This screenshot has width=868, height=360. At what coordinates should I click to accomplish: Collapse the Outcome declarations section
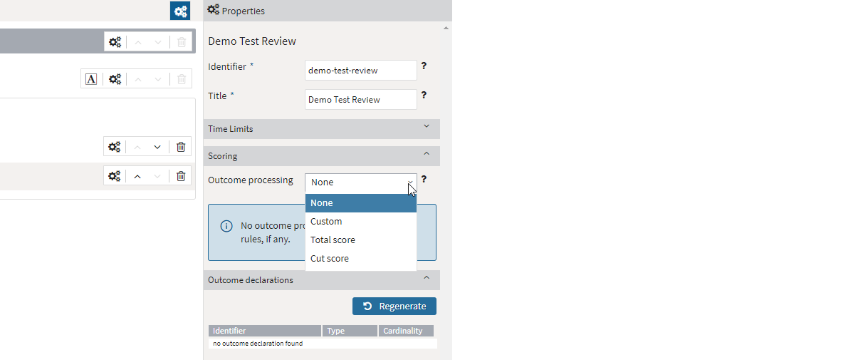(x=427, y=278)
